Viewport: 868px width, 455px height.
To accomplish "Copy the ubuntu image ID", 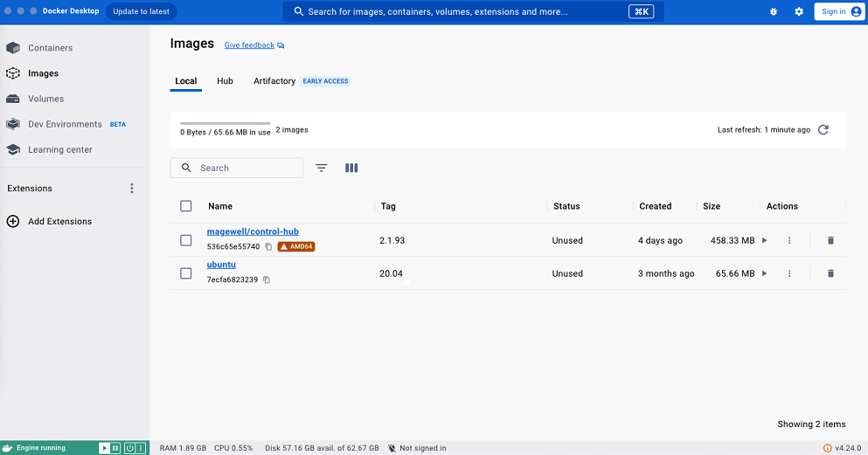I will pos(267,280).
